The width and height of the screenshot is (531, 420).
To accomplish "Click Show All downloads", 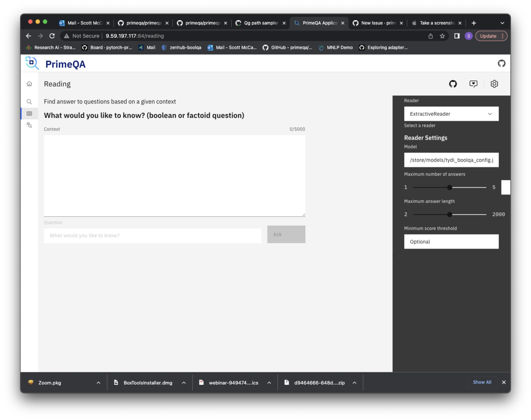I will (x=482, y=382).
